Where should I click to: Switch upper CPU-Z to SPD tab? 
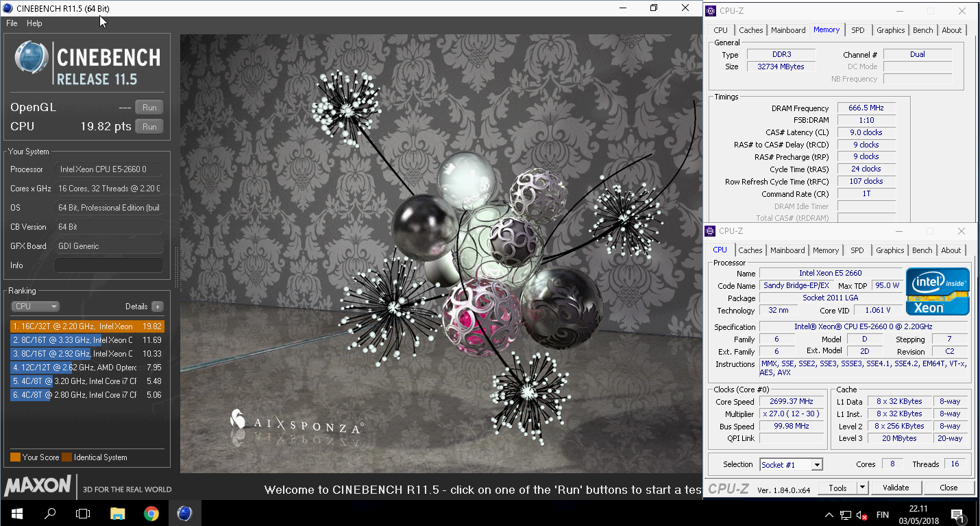pyautogui.click(x=858, y=30)
